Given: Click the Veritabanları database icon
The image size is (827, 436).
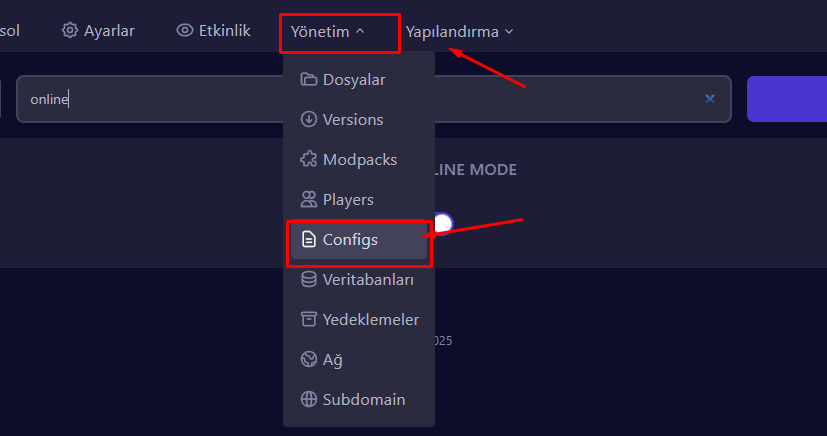Looking at the screenshot, I should click(308, 280).
